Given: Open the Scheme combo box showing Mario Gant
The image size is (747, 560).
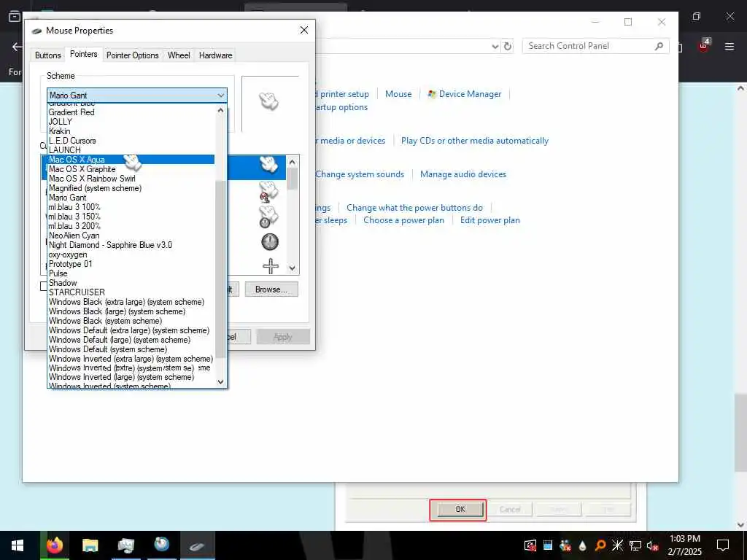Looking at the screenshot, I should [136, 96].
